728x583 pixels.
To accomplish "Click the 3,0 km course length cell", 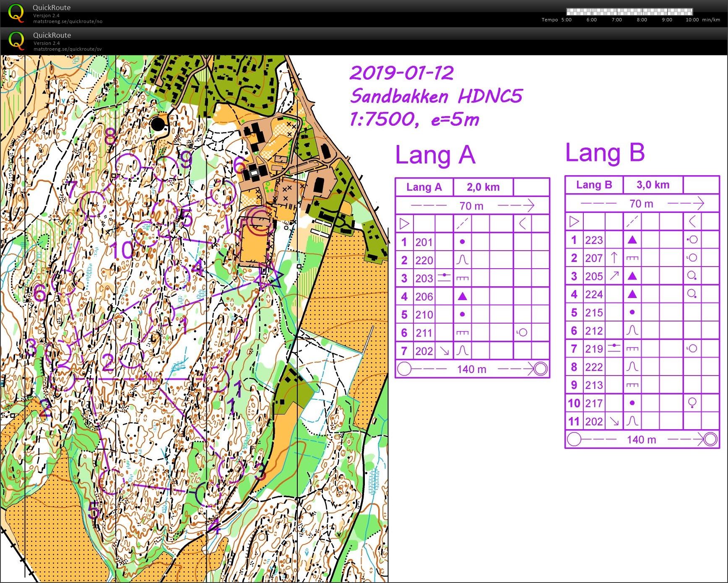I will click(653, 185).
